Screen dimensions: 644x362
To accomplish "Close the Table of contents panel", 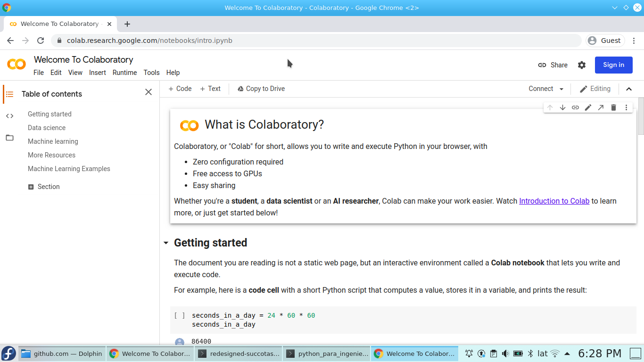I will coord(149,92).
